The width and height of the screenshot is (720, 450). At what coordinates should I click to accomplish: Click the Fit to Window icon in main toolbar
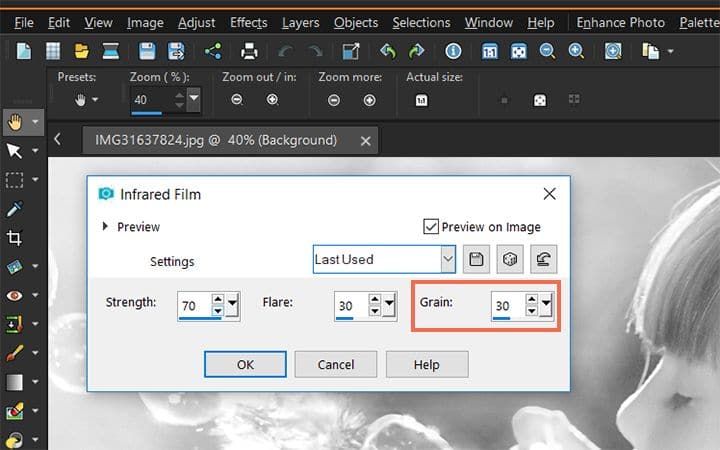[519, 51]
